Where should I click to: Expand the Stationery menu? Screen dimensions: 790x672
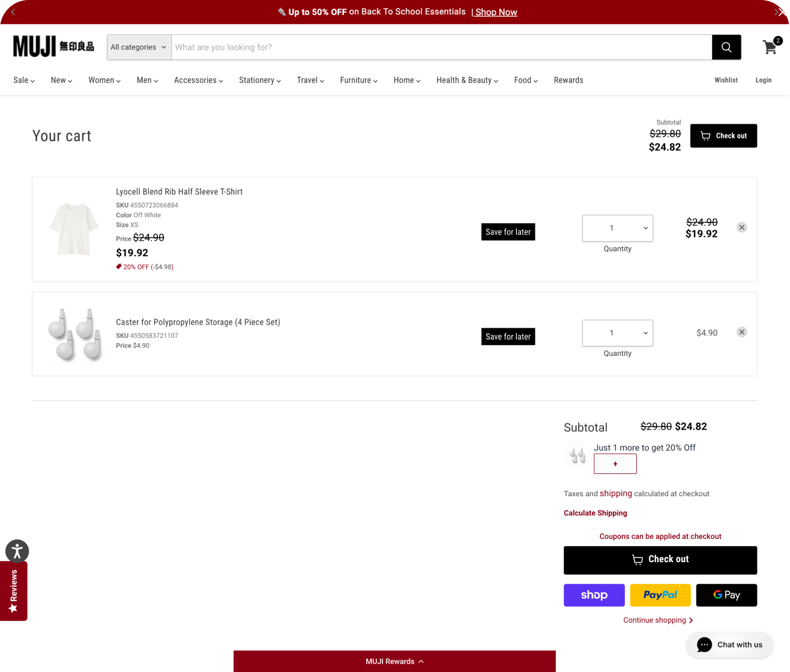click(260, 80)
